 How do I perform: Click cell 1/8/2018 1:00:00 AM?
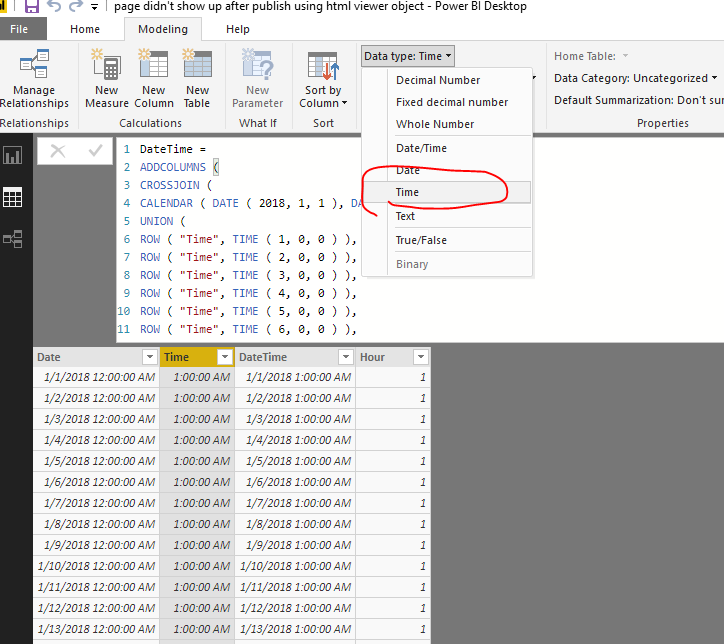point(295,524)
